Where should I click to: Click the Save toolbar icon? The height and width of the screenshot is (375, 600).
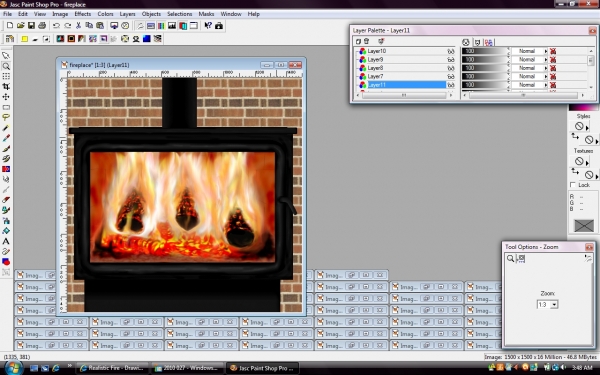tap(31, 26)
